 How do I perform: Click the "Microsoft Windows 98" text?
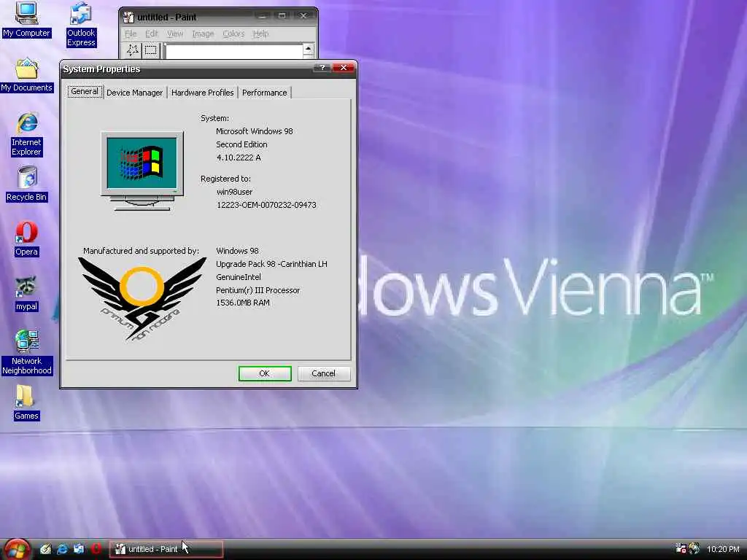255,131
